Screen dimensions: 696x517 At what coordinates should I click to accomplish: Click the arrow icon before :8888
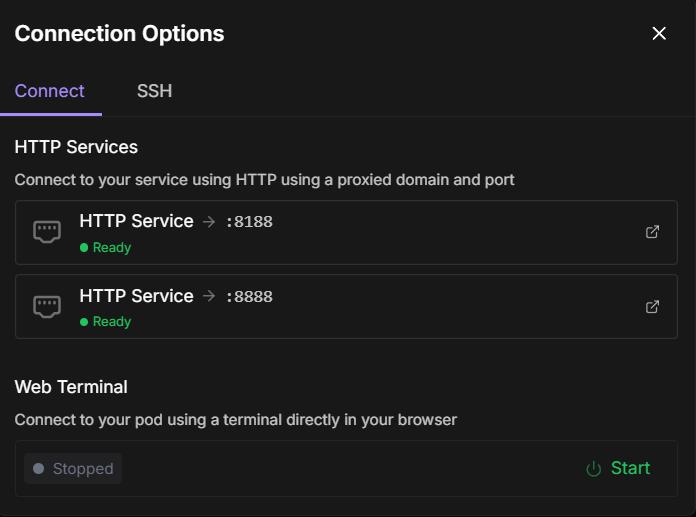(x=209, y=296)
